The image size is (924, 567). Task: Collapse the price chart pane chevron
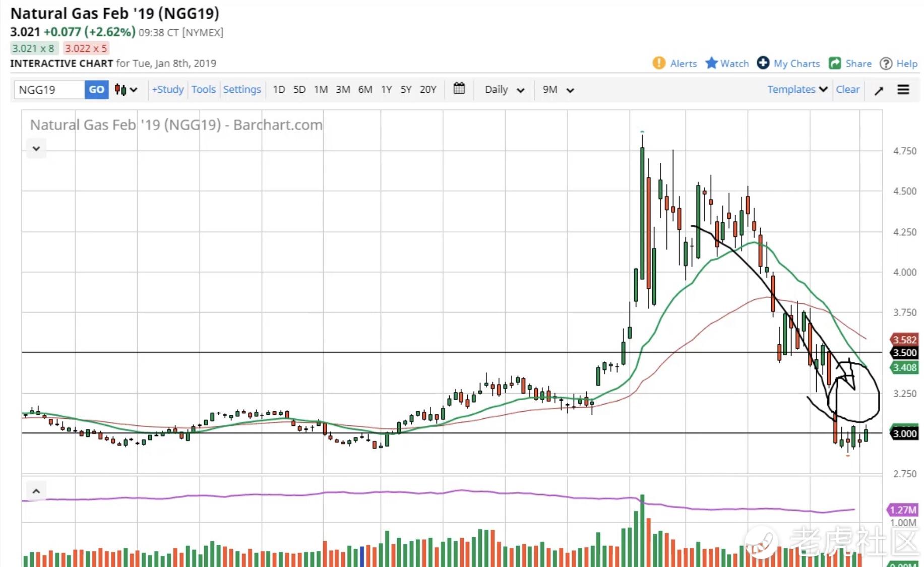tap(36, 149)
